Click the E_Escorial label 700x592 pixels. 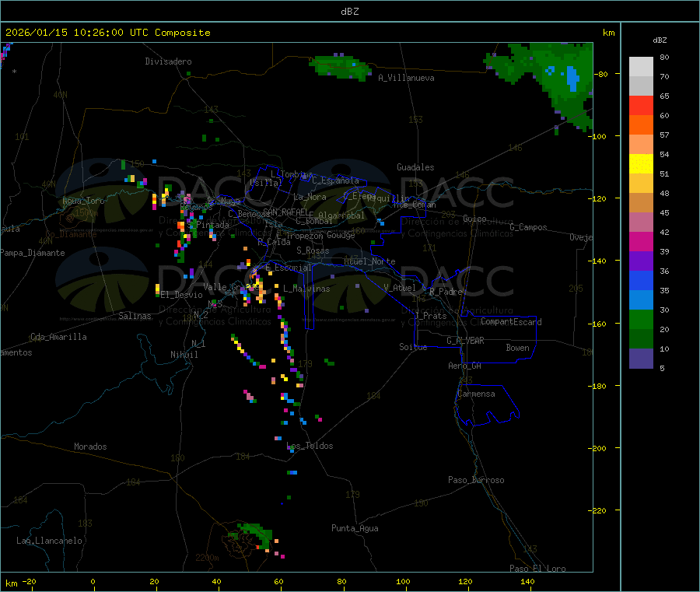pos(289,268)
